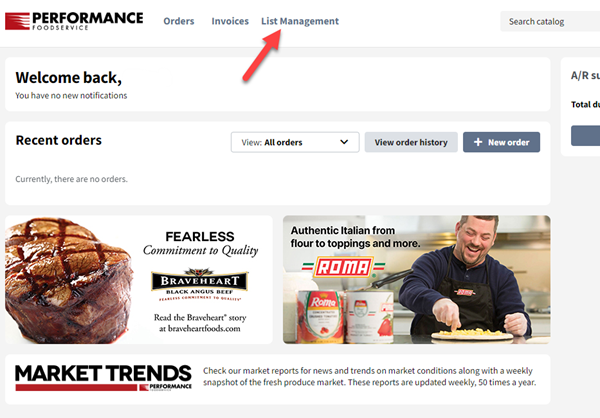Follow the braveheartfoods.com story text
This screenshot has height=418, width=600.
[x=200, y=323]
